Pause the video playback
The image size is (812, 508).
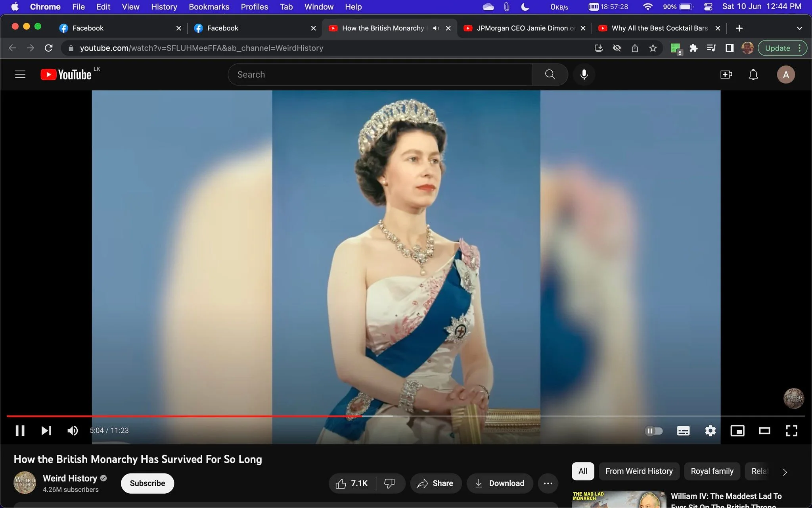pyautogui.click(x=20, y=431)
